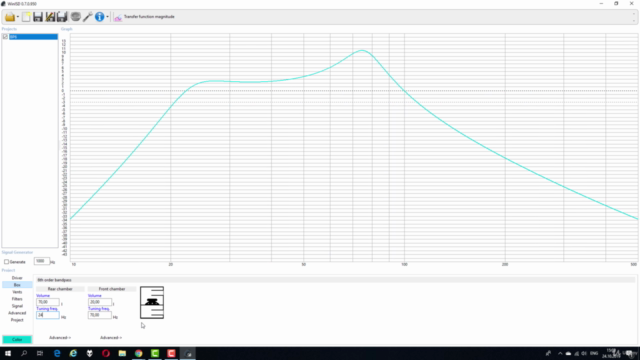Viewport: 640px width, 360px height.
Task: Open the Advanced tab in Project list
Action: click(x=17, y=313)
